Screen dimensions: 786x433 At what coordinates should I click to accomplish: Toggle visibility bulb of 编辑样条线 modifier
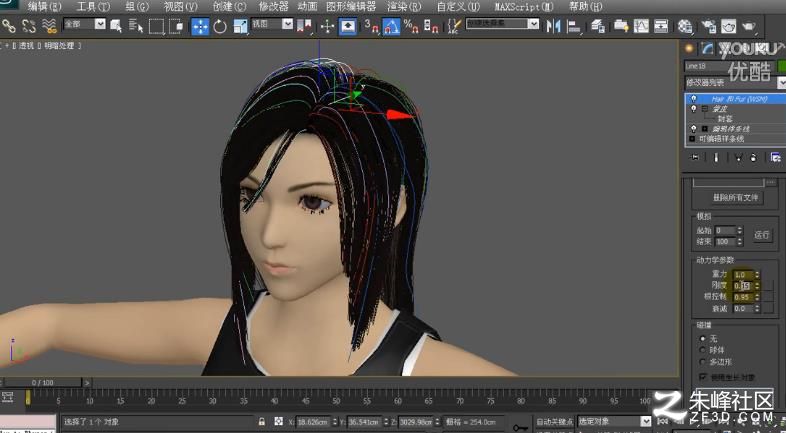click(x=694, y=129)
